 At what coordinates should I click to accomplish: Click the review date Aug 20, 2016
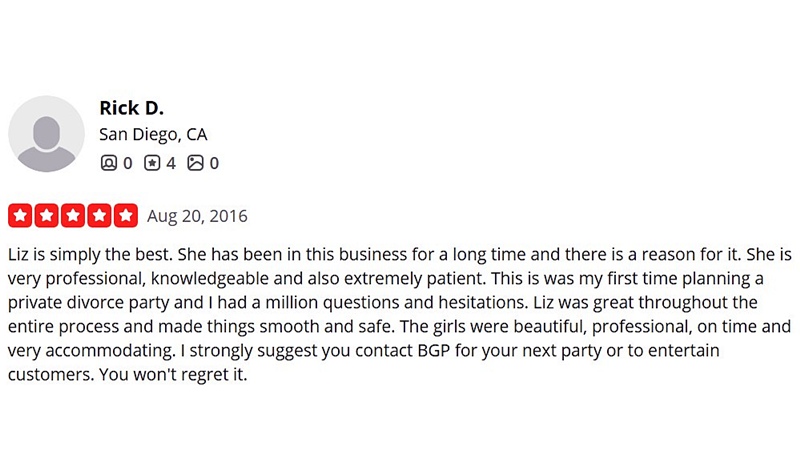pos(197,216)
